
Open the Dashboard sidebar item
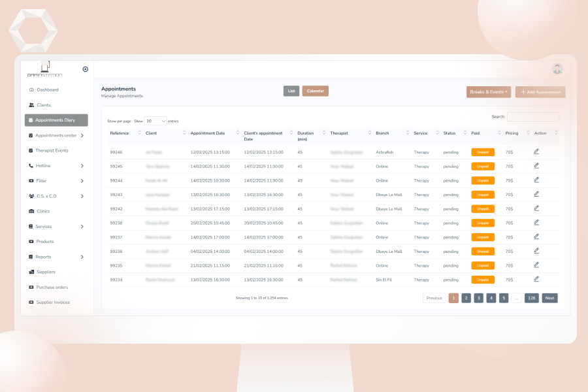48,90
